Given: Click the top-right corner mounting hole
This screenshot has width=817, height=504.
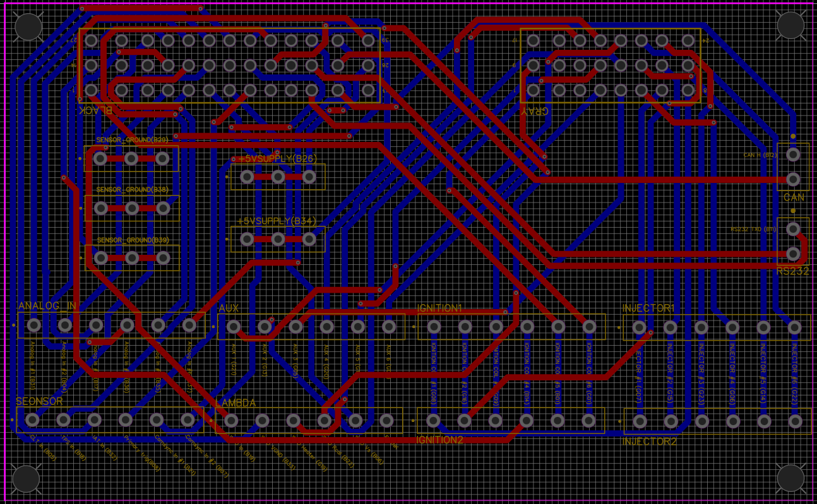Looking at the screenshot, I should (790, 25).
